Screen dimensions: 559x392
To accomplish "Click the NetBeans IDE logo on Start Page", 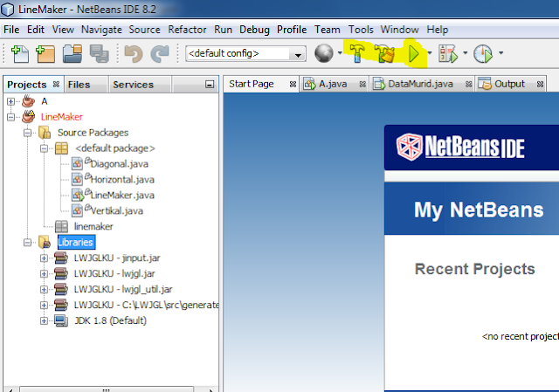I will click(460, 147).
